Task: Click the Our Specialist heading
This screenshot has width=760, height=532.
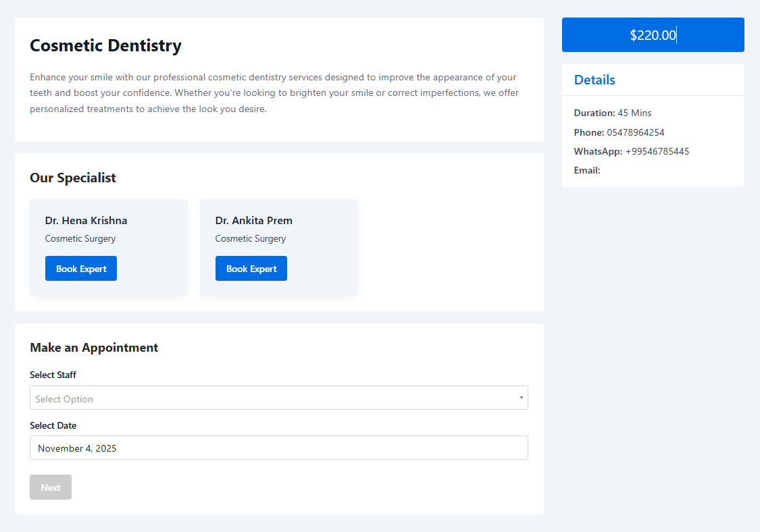Action: tap(73, 178)
